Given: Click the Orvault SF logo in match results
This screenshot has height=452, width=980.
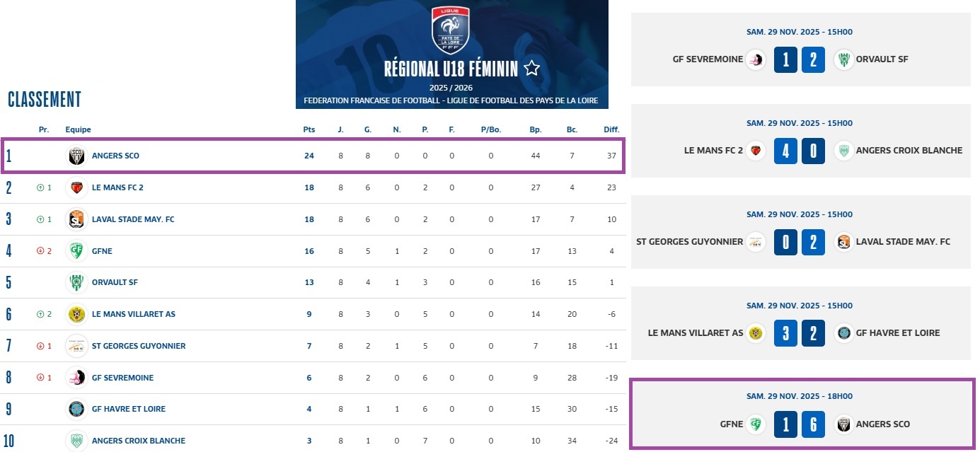Looking at the screenshot, I should click(x=843, y=59).
